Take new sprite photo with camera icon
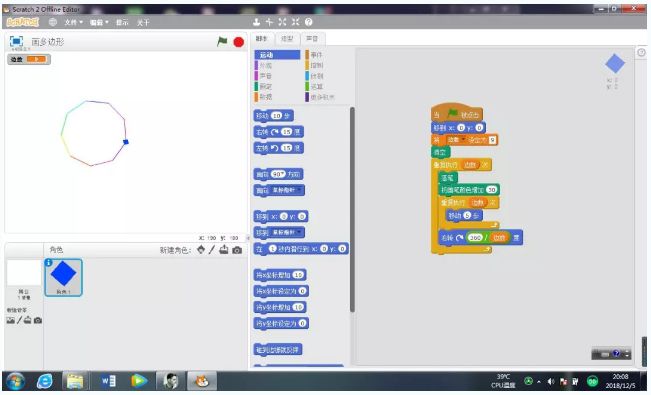 (237, 250)
